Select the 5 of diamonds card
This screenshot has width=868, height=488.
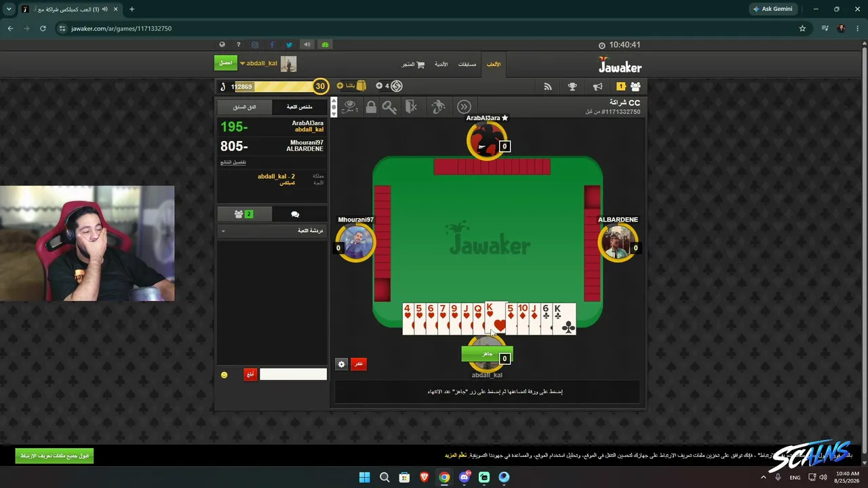pyautogui.click(x=512, y=319)
